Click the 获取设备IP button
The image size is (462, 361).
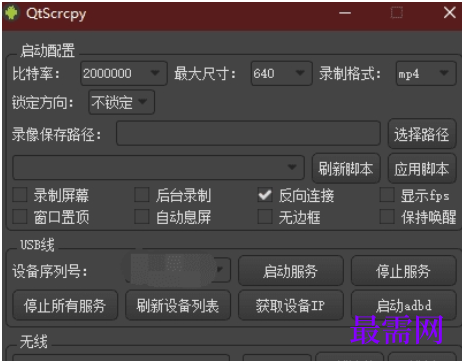click(291, 305)
